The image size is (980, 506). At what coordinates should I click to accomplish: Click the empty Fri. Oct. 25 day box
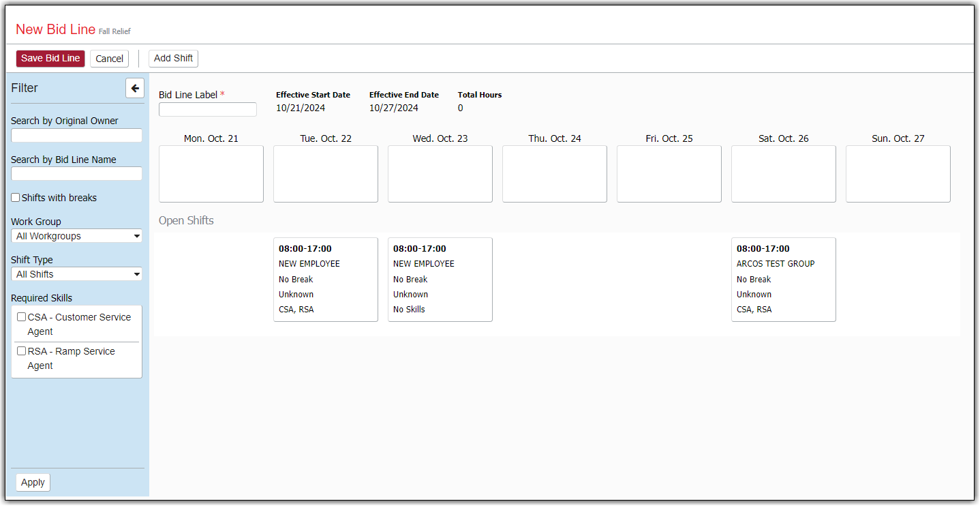click(669, 174)
